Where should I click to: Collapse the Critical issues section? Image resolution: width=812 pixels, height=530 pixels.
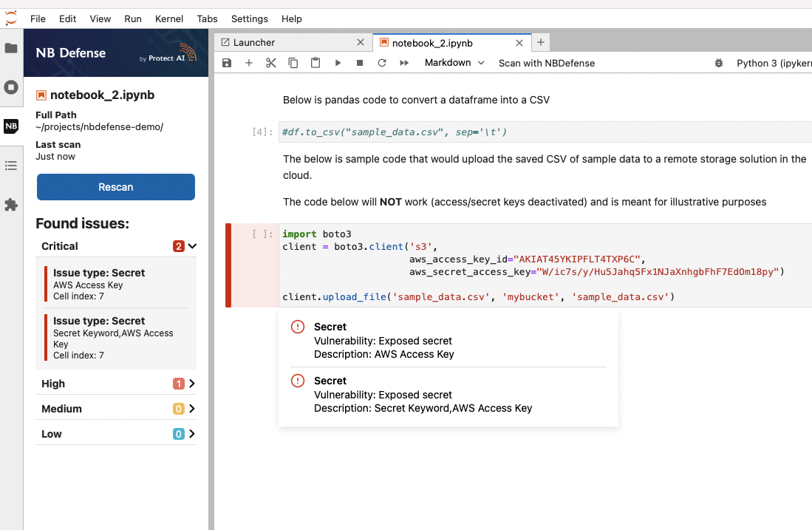tap(193, 246)
